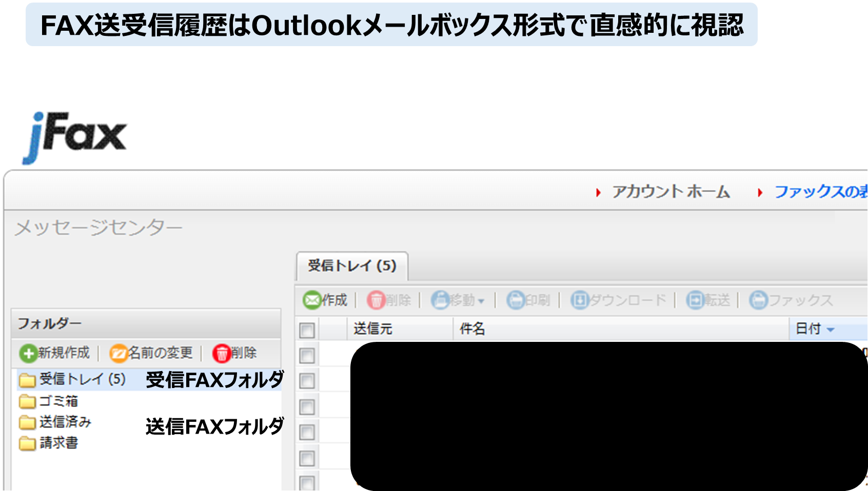Select the 削除 (delete) trash icon in the toolbar
Viewport: 868px width, 491px height.
[376, 300]
